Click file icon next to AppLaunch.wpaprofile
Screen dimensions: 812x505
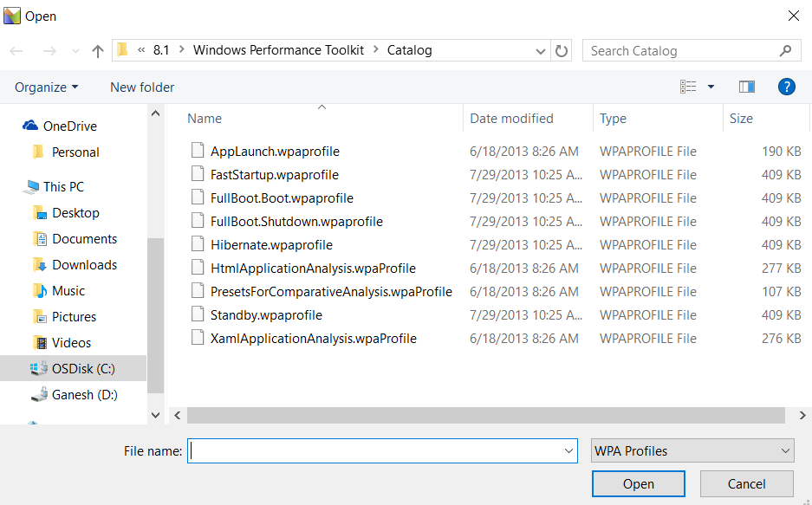tap(198, 150)
